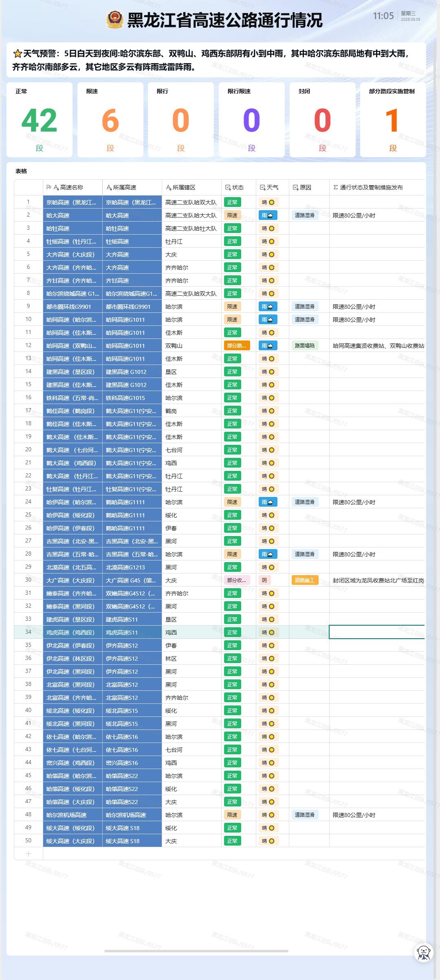Image resolution: width=440 pixels, height=980 pixels.
Task: Click the 高速二支队哈牡大队 cell
Action: pyautogui.click(x=191, y=228)
